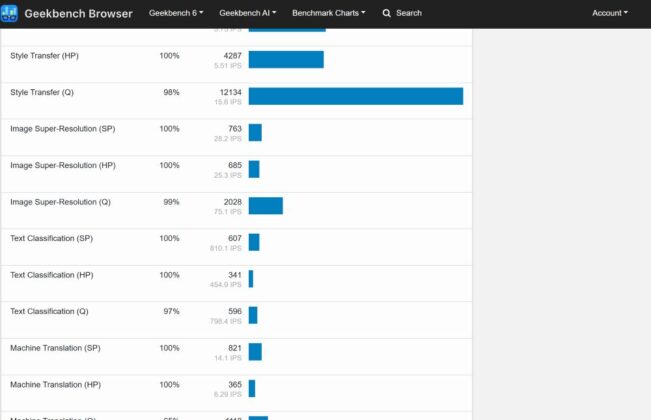Click the score value 821
This screenshot has height=420, width=651.
click(x=235, y=348)
